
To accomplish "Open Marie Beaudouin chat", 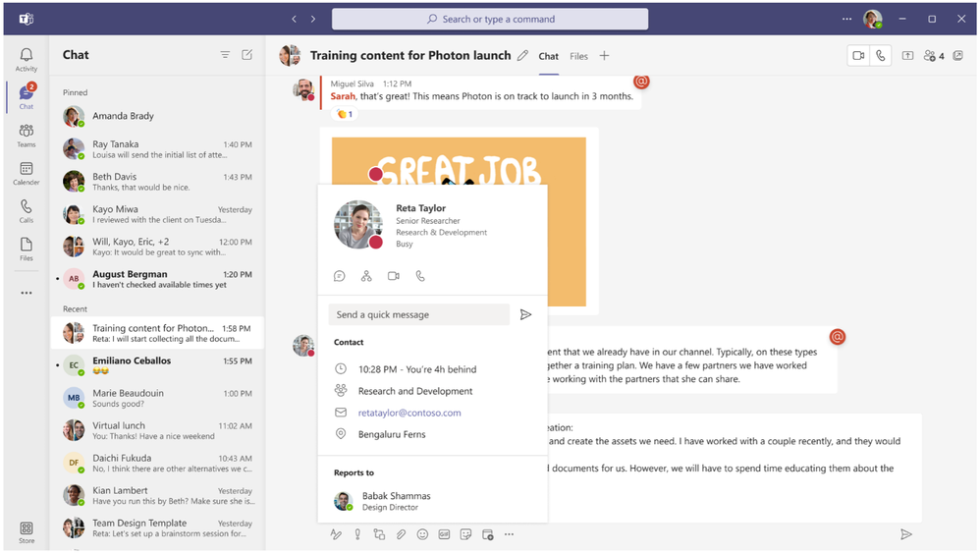I will coord(157,398).
